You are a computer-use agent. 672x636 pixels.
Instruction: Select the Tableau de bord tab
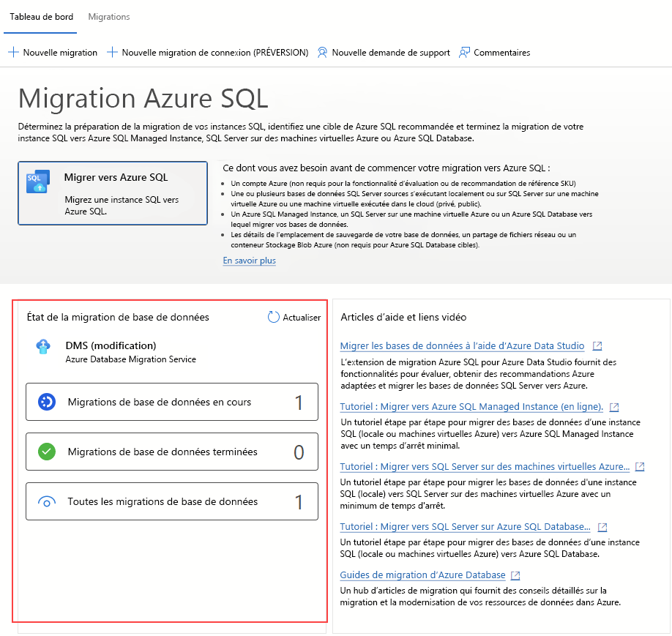coord(40,16)
